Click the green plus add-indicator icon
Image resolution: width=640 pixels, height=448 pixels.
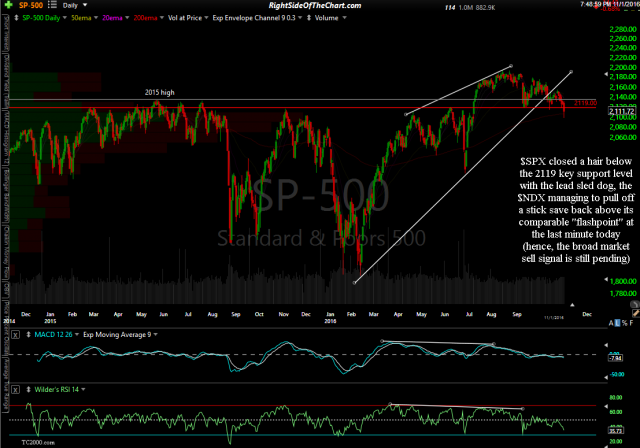point(8,5)
